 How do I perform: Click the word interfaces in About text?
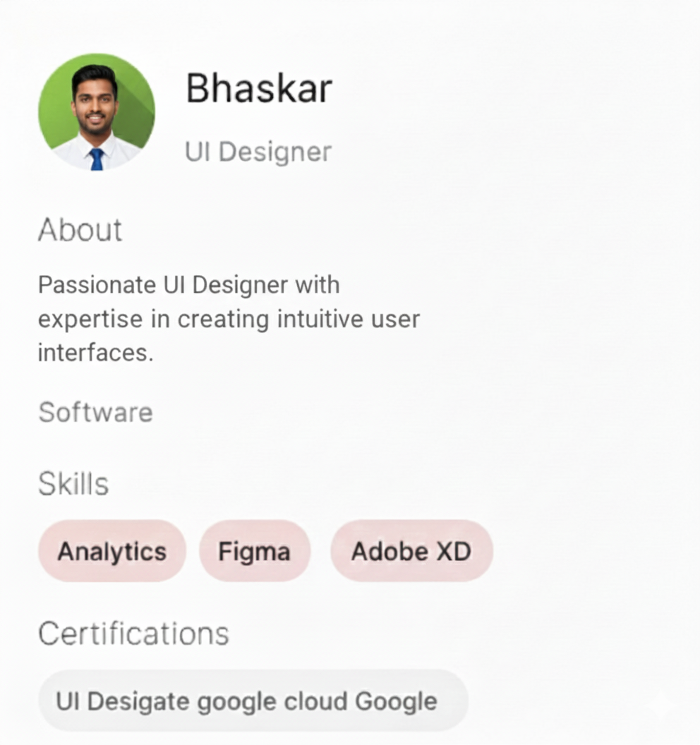[95, 352]
